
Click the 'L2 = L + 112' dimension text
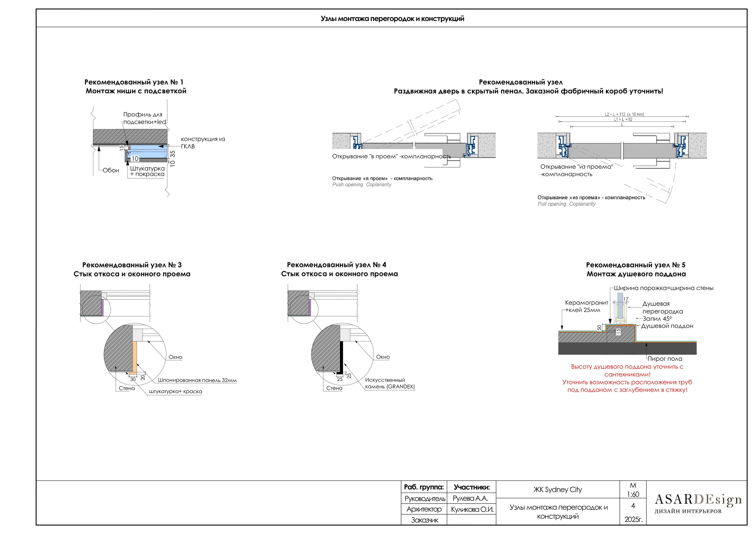[x=624, y=114]
